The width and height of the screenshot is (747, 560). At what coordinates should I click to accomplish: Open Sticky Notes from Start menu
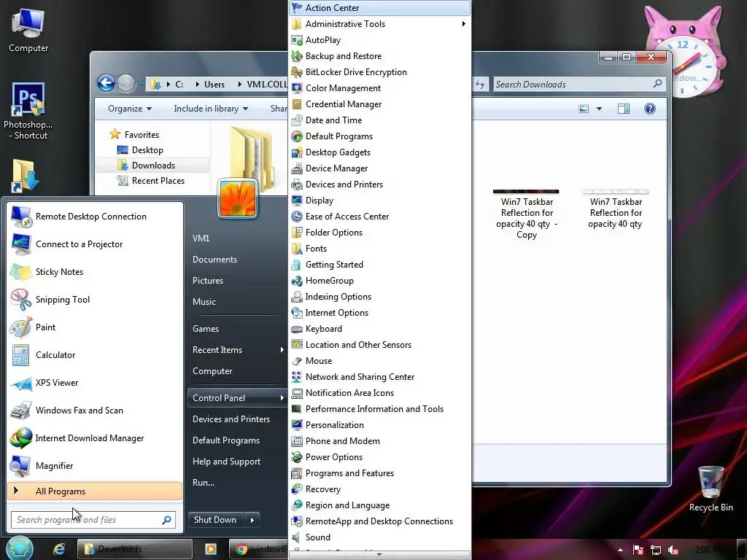(x=95, y=272)
